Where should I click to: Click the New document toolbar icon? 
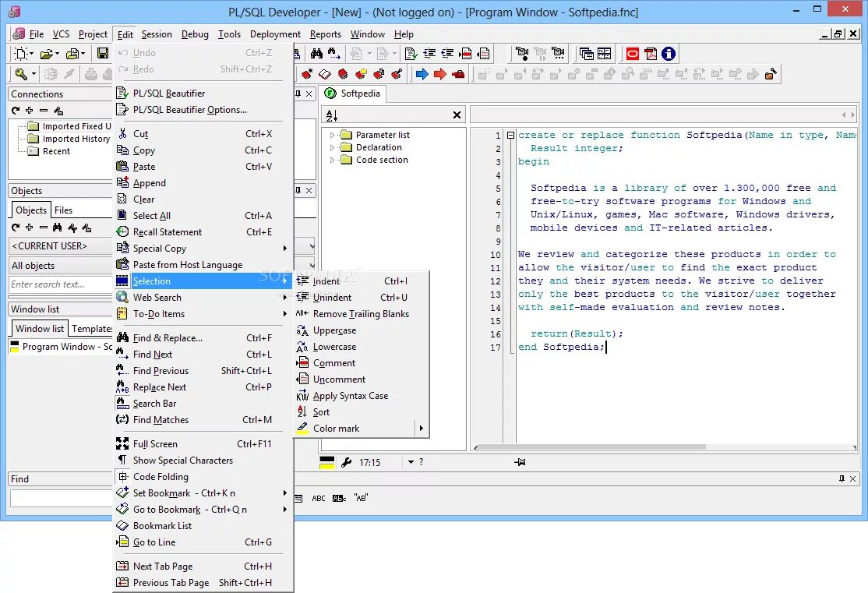pyautogui.click(x=21, y=53)
